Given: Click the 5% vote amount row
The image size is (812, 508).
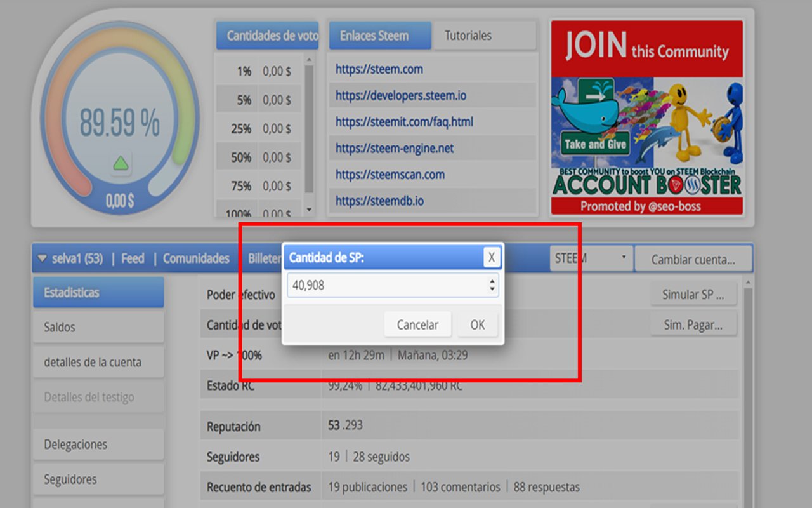Looking at the screenshot, I should pyautogui.click(x=259, y=100).
